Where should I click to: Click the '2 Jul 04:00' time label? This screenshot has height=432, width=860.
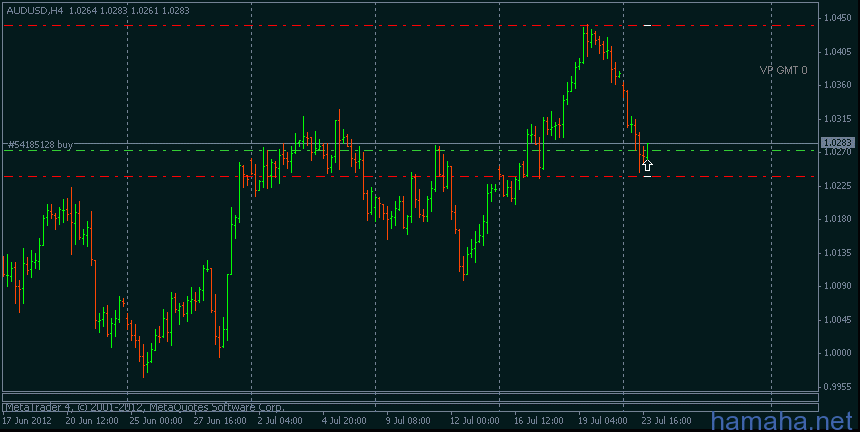[x=280, y=420]
